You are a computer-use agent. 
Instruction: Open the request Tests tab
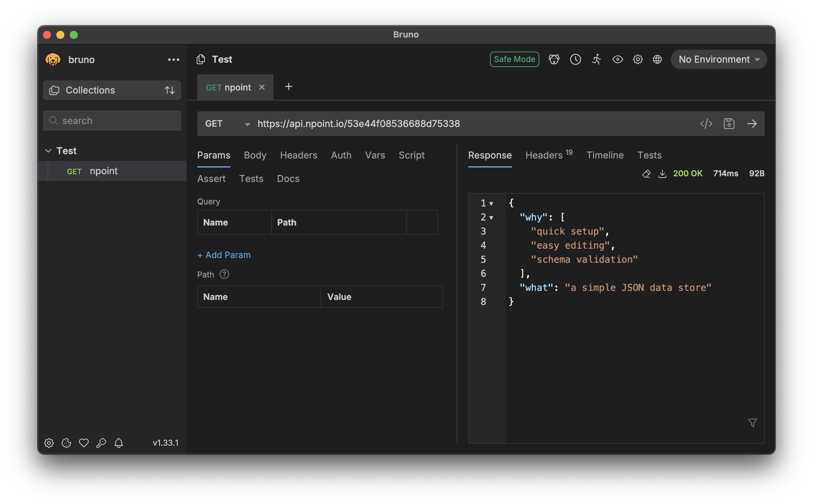tap(251, 179)
